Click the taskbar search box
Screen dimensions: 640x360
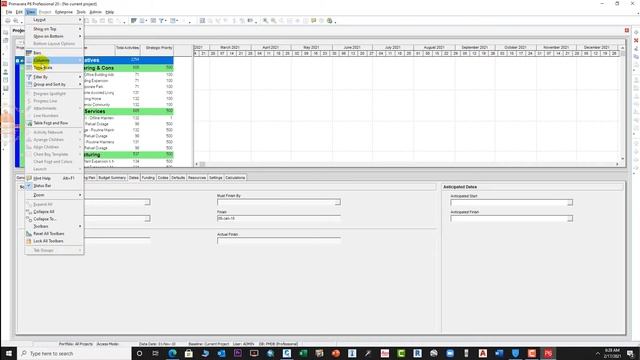tap(74, 353)
